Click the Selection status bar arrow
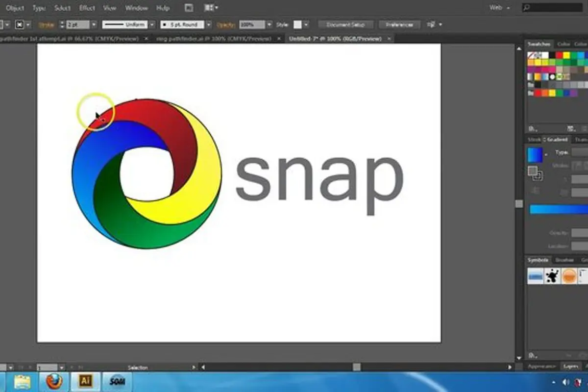Screen dimensions: 588x392 [195, 367]
